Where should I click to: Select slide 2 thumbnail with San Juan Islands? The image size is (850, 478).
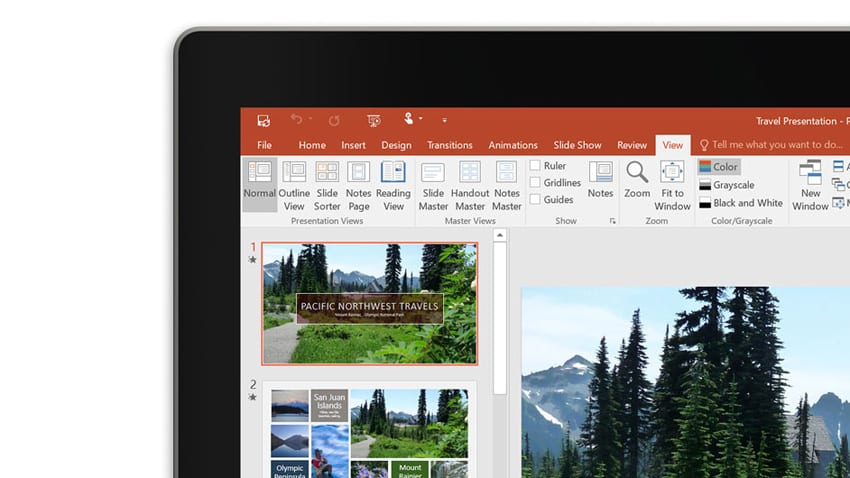tap(370, 430)
